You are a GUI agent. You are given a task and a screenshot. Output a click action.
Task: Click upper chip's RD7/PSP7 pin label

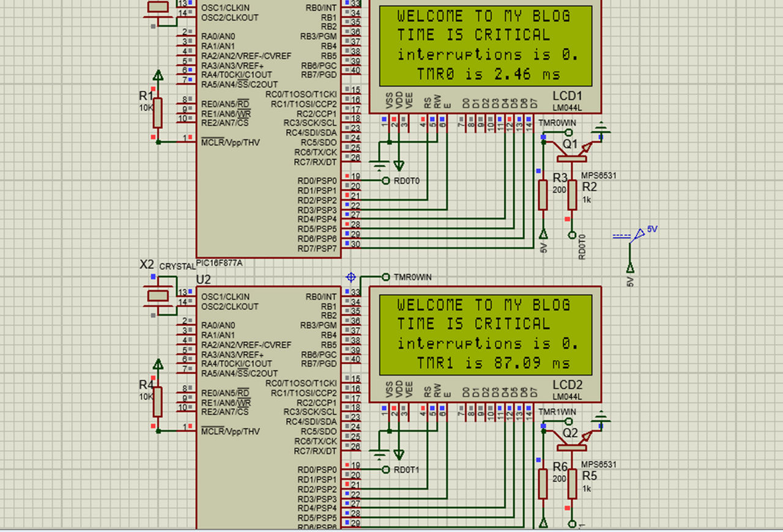click(x=317, y=249)
